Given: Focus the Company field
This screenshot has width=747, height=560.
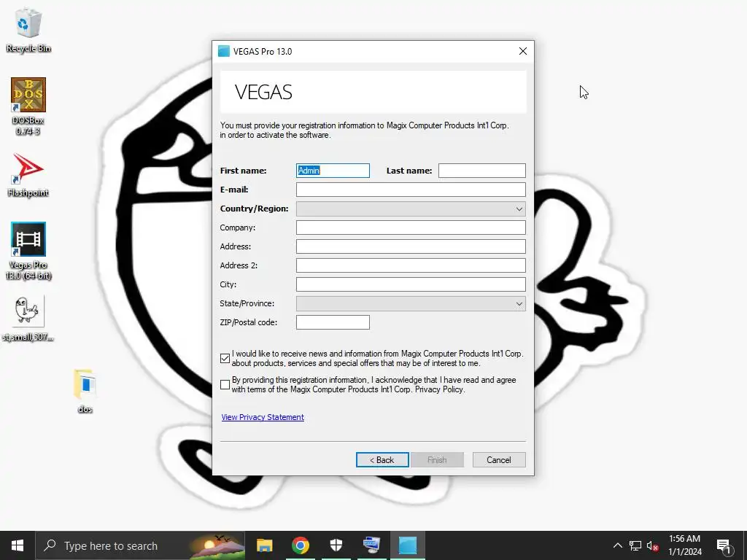Looking at the screenshot, I should 411,227.
